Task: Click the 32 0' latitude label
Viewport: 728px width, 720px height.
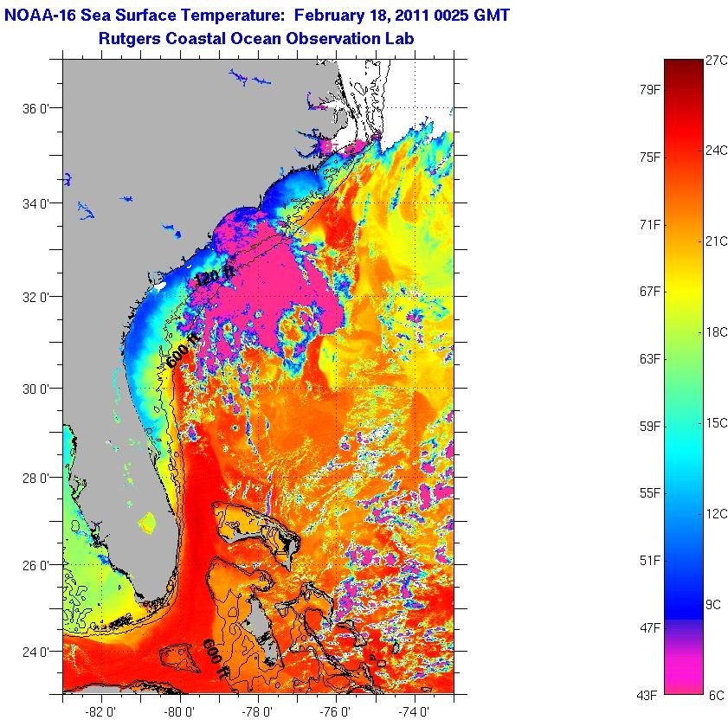Action: (x=35, y=297)
